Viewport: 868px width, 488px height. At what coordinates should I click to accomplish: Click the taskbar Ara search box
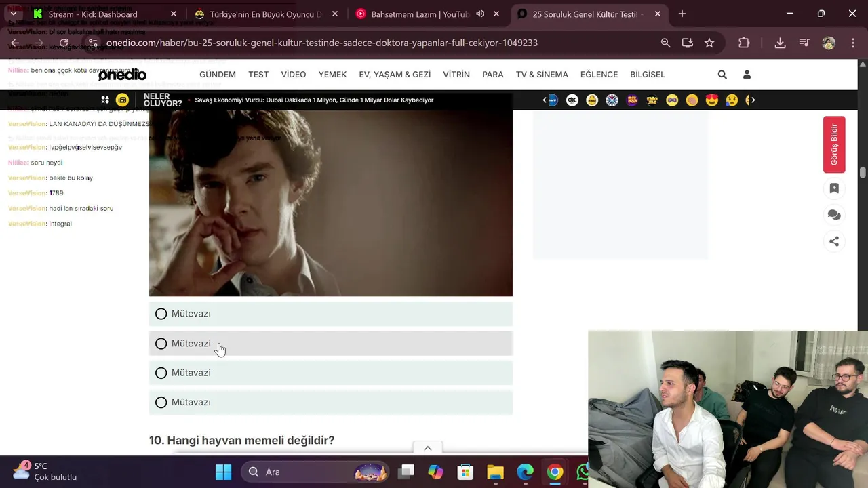(315, 472)
